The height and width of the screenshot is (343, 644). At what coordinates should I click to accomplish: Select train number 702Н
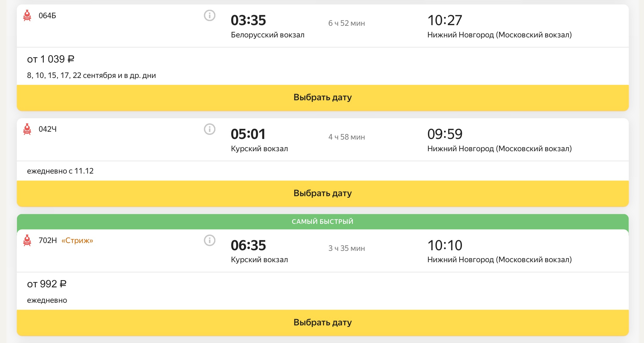click(x=47, y=241)
